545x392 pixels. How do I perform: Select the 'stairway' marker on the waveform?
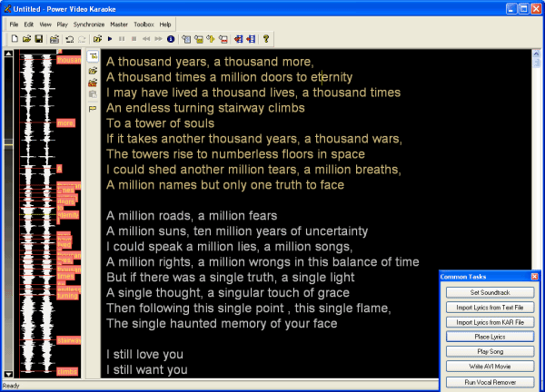69,340
